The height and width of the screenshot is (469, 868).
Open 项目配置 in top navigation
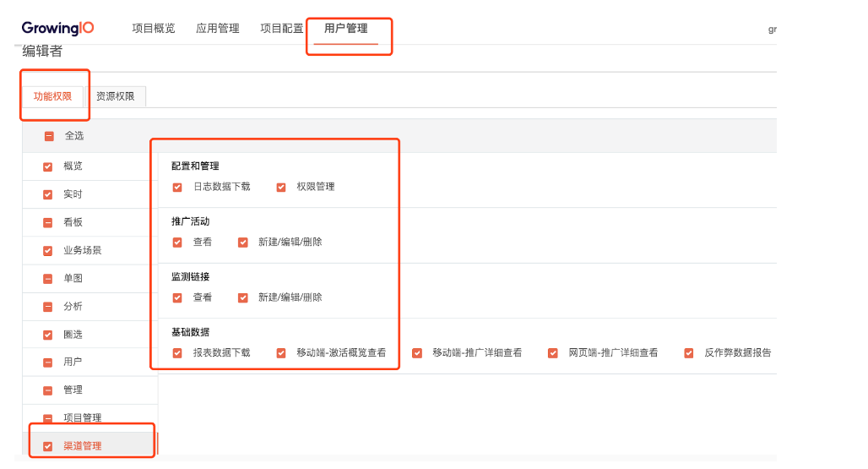[x=282, y=28]
